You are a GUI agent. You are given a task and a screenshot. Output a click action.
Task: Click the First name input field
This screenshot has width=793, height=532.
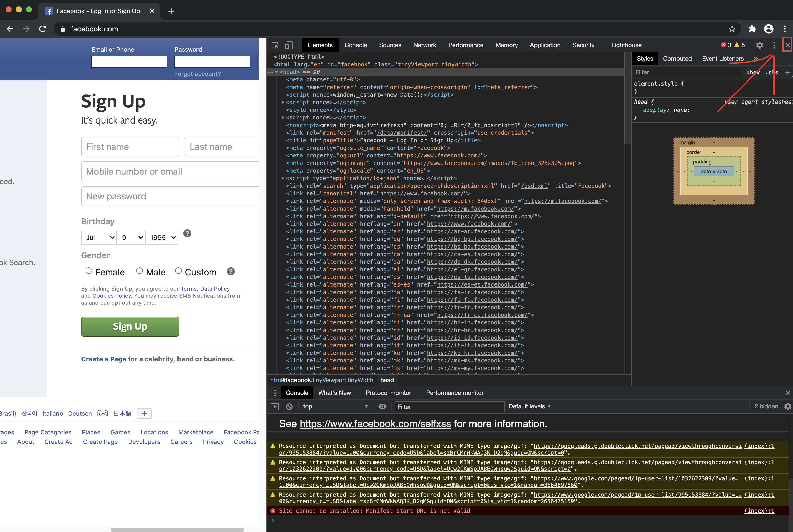130,146
